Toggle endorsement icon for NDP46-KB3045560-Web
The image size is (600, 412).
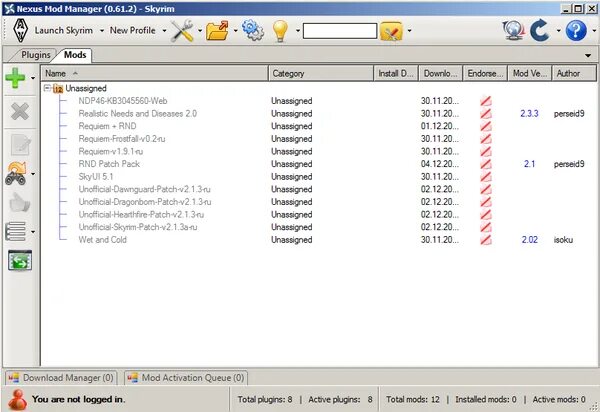coord(486,101)
